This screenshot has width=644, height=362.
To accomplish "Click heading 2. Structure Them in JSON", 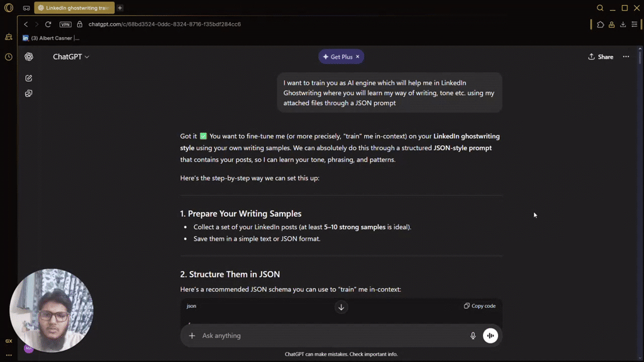I will coord(230,274).
